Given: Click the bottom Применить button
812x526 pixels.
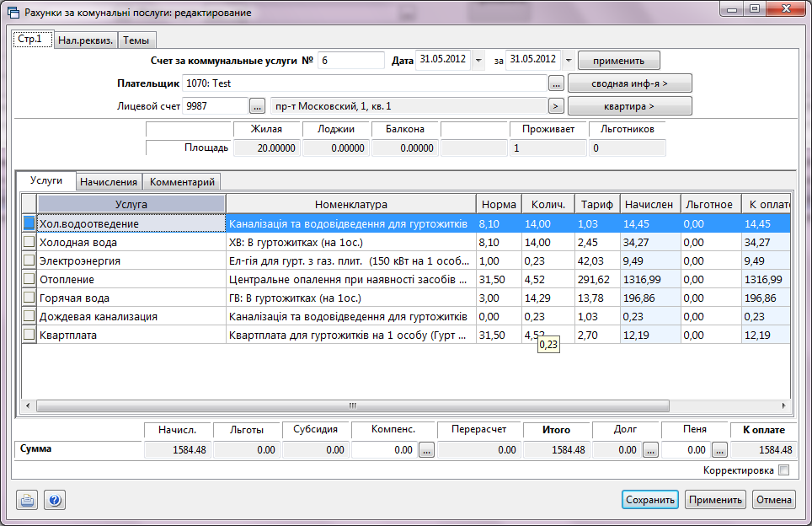Looking at the screenshot, I should pyautogui.click(x=715, y=500).
